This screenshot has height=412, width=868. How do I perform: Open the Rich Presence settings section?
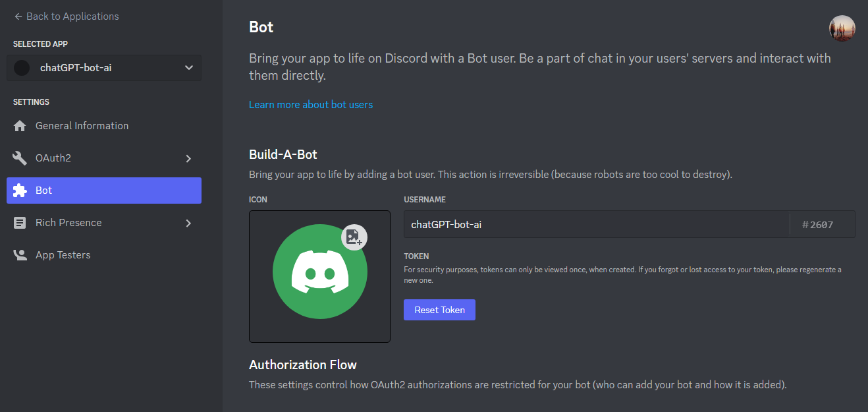[104, 223]
